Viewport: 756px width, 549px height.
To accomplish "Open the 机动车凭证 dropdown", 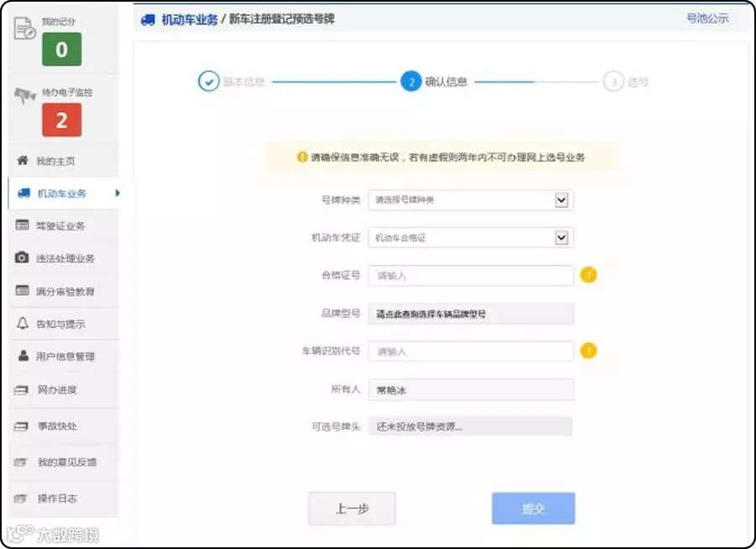I will [470, 237].
